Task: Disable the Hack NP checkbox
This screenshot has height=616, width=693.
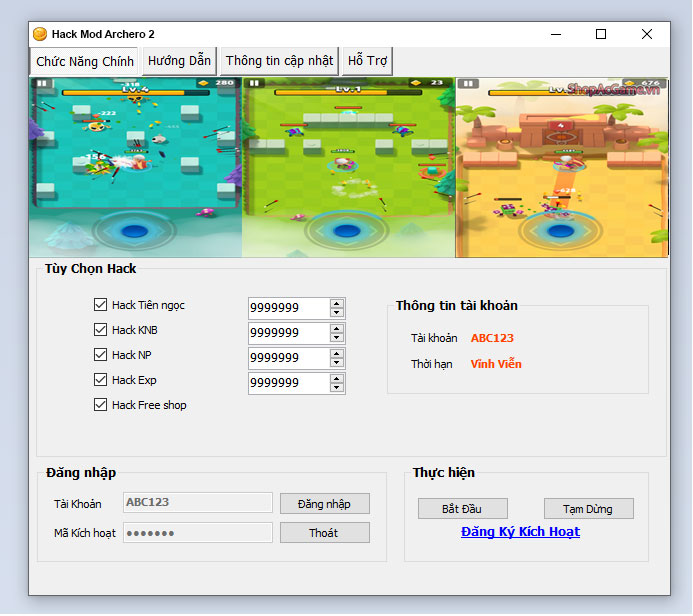Action: (100, 354)
